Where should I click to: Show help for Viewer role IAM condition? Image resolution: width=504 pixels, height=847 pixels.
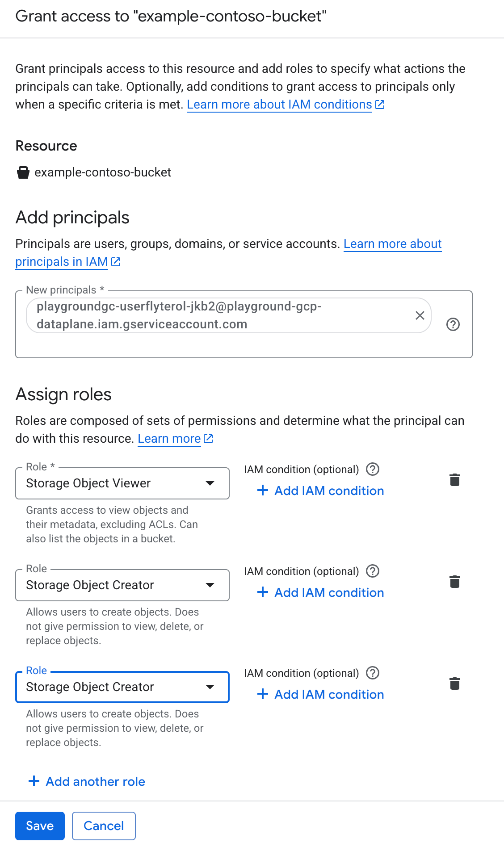(373, 469)
